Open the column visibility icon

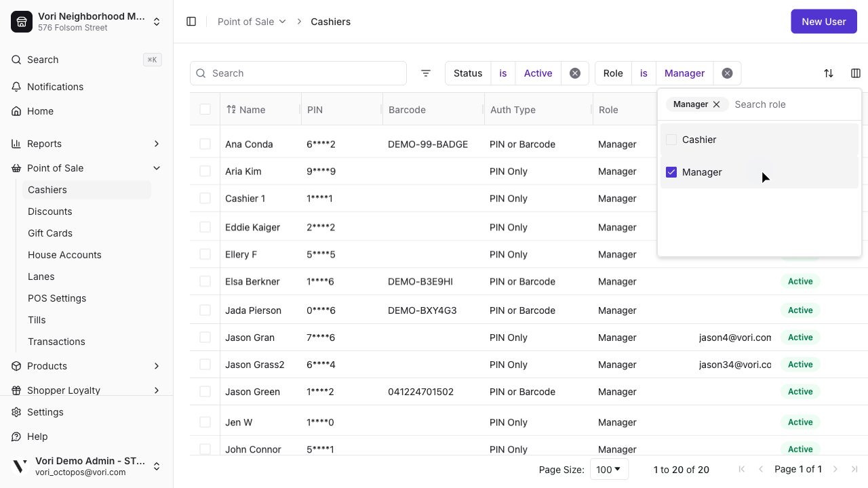pos(855,73)
